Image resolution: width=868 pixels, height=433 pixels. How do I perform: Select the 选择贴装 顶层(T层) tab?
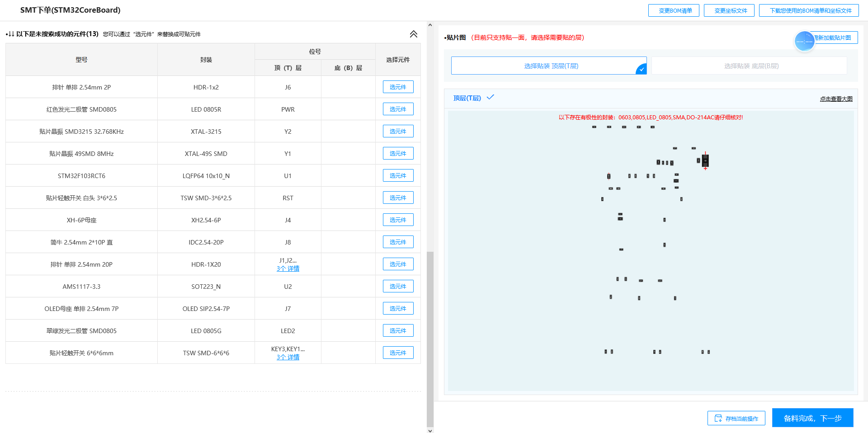coord(548,66)
